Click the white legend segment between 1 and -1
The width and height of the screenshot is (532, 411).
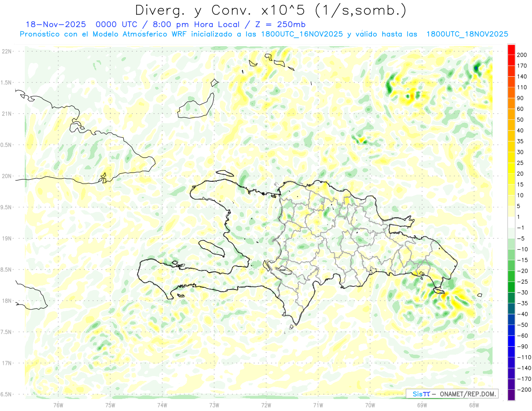click(511, 222)
